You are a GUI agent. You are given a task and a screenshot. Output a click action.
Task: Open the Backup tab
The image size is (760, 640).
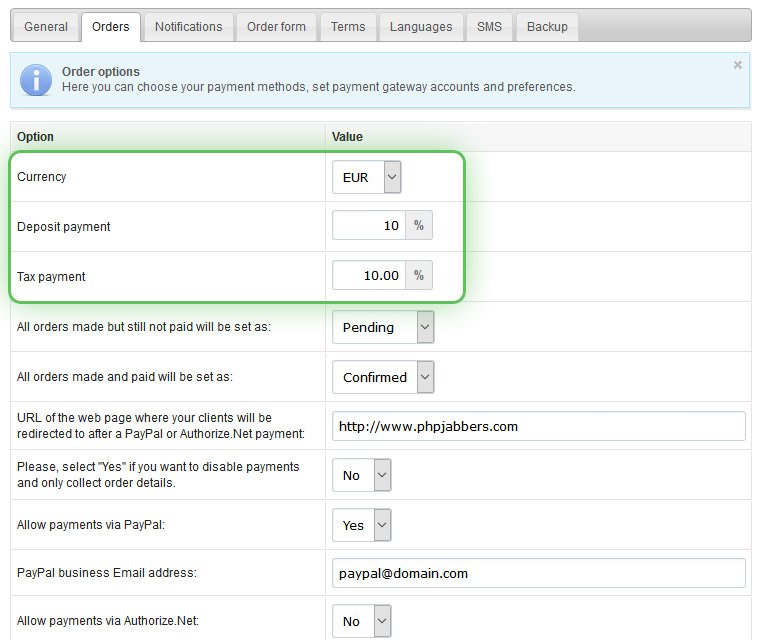(x=547, y=27)
